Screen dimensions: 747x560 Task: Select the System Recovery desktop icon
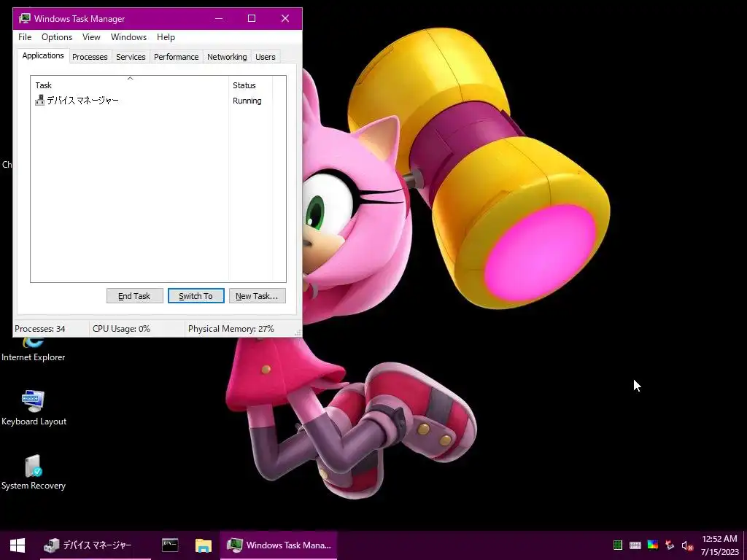pos(34,472)
